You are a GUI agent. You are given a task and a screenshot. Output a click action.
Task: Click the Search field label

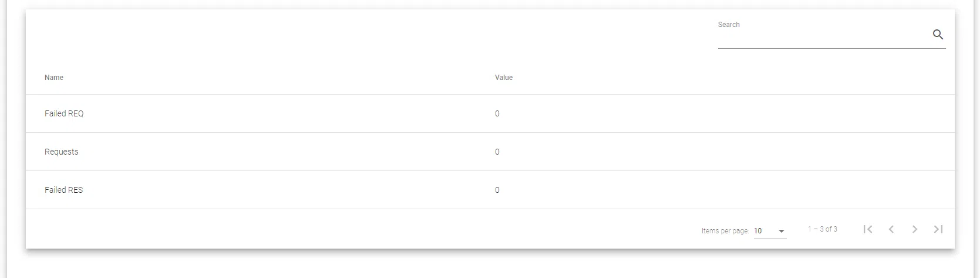tap(729, 25)
